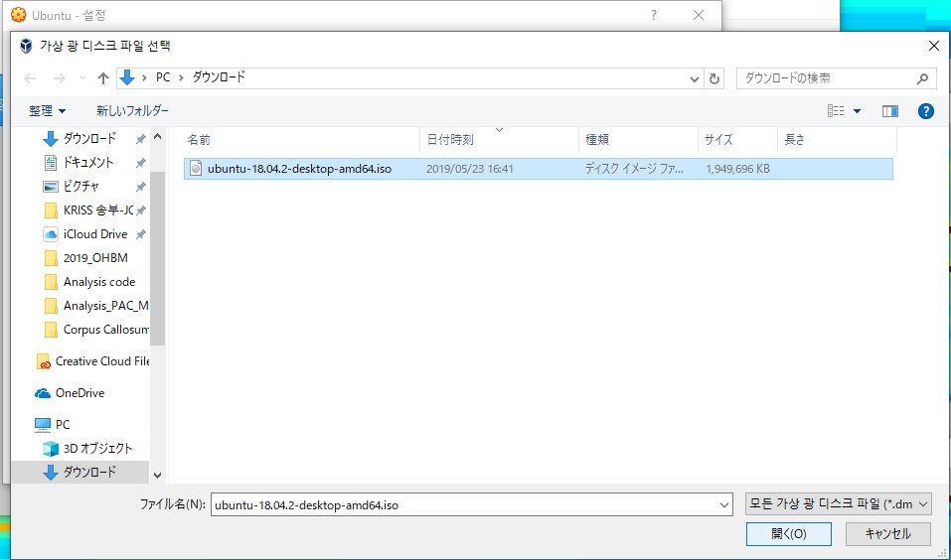Select PC in navigation tree
Viewport: 951px width, 560px height.
coord(63,424)
